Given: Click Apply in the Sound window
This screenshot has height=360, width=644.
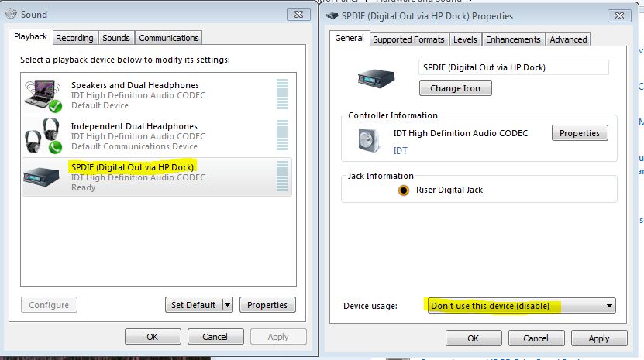Looking at the screenshot, I should (x=278, y=337).
